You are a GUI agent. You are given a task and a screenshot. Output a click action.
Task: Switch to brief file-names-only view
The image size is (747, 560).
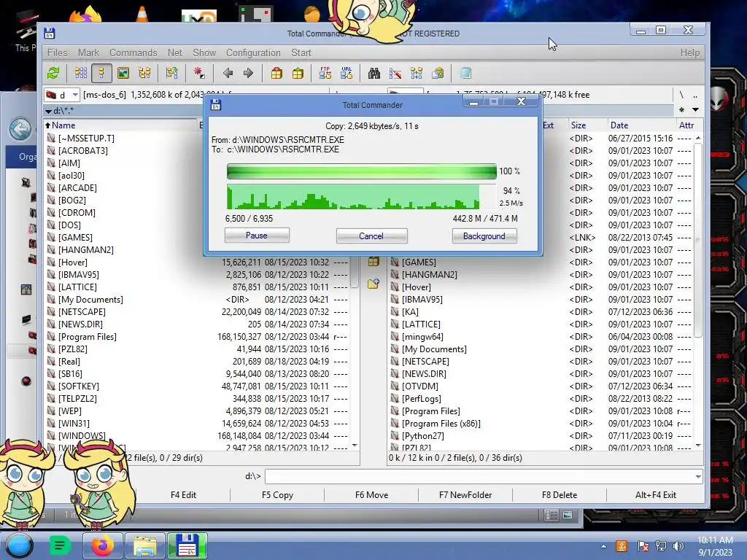coord(80,73)
